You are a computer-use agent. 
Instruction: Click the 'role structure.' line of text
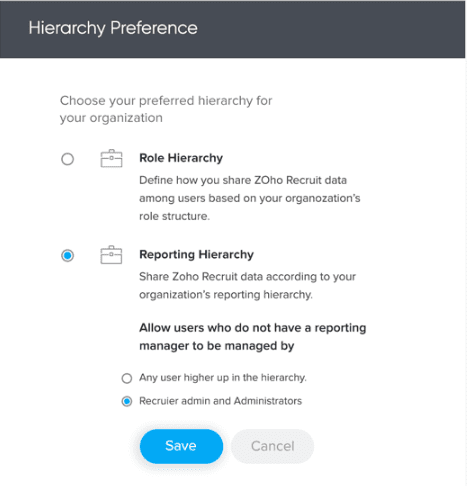pyautogui.click(x=174, y=216)
